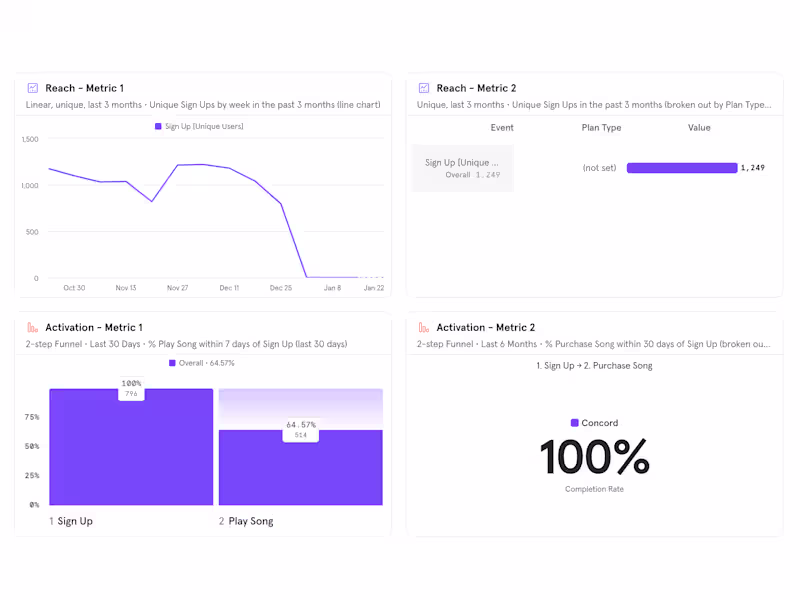Click the (not set) value bar
Viewport: 800px width, 600px height.
681,168
